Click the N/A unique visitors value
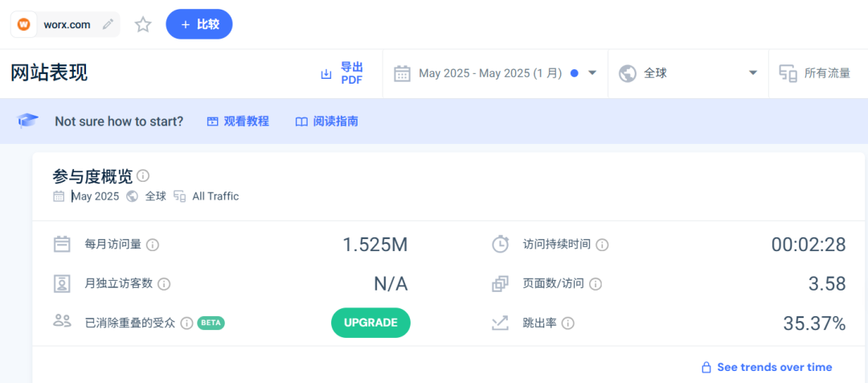The width and height of the screenshot is (868, 383). [391, 284]
